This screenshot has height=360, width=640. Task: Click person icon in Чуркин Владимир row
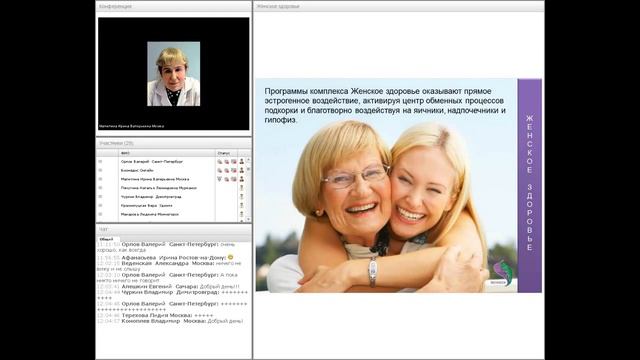(x=242, y=197)
